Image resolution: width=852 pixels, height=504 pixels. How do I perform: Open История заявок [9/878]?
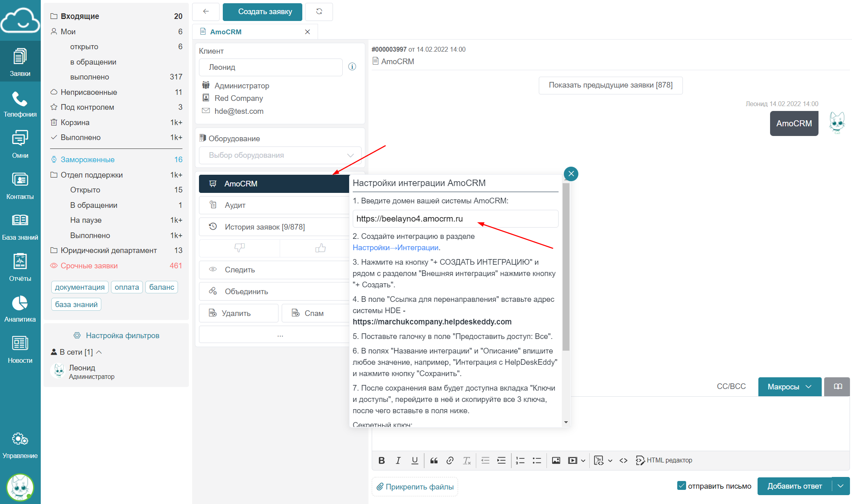(274, 227)
